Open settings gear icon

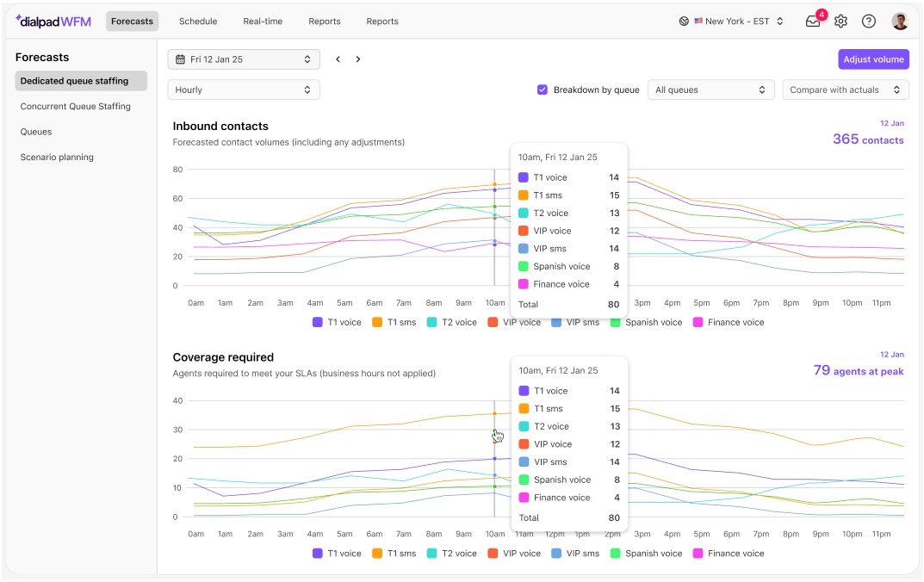(841, 22)
